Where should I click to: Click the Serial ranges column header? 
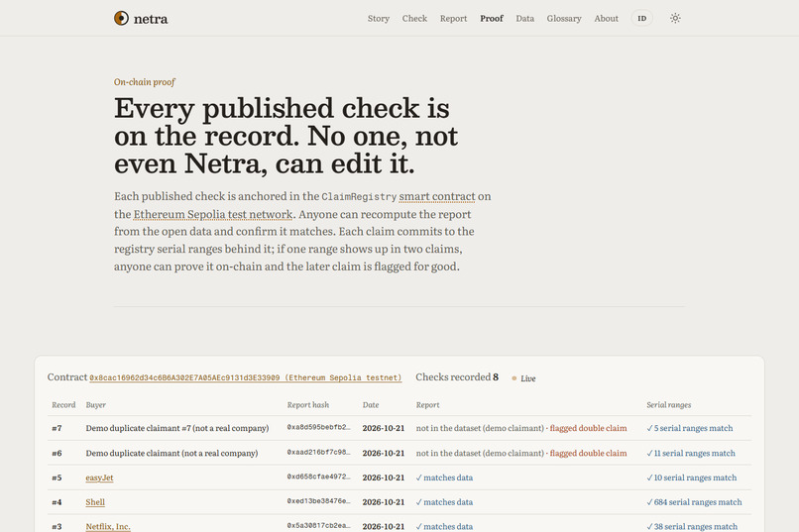click(668, 405)
